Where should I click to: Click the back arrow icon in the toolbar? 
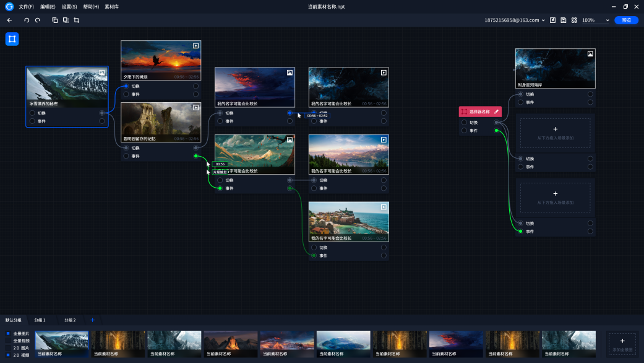pyautogui.click(x=9, y=20)
